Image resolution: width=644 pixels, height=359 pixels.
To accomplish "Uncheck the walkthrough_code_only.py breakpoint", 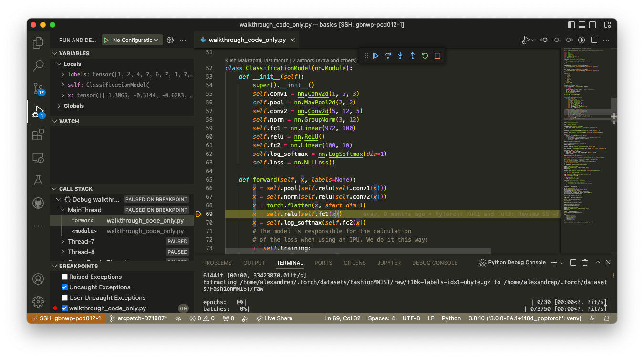I will point(64,308).
